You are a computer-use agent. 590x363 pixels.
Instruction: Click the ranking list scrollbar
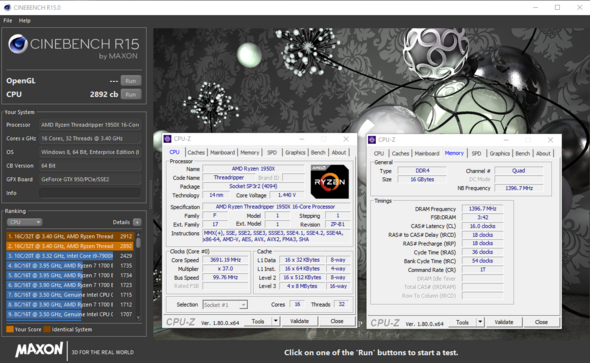[x=138, y=276]
